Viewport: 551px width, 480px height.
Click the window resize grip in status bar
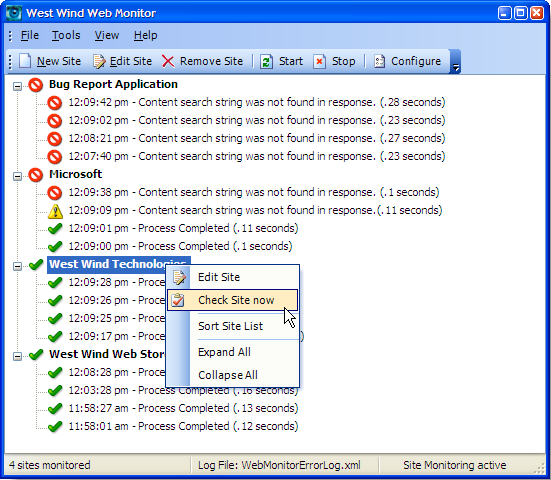tap(539, 469)
